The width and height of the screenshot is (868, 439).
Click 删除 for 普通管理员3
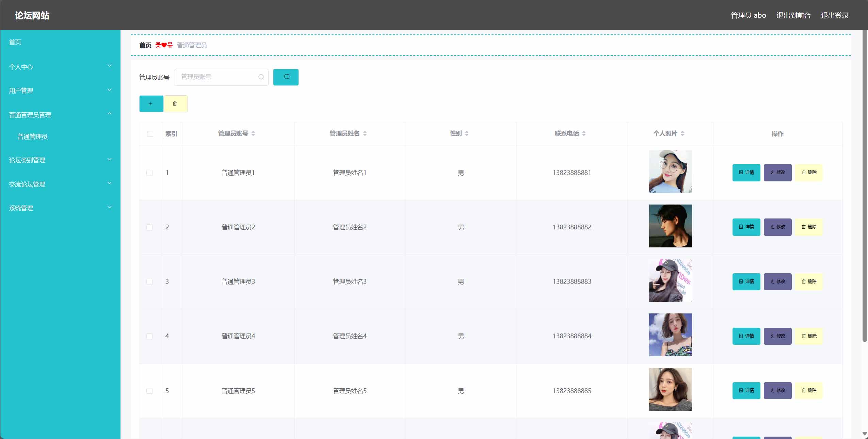809,282
